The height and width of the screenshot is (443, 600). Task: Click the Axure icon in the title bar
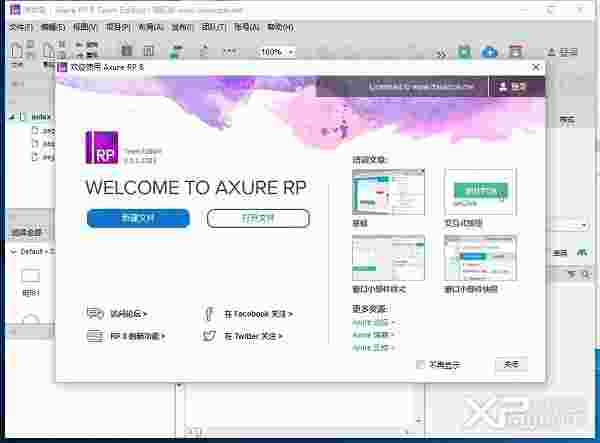(x=15, y=10)
